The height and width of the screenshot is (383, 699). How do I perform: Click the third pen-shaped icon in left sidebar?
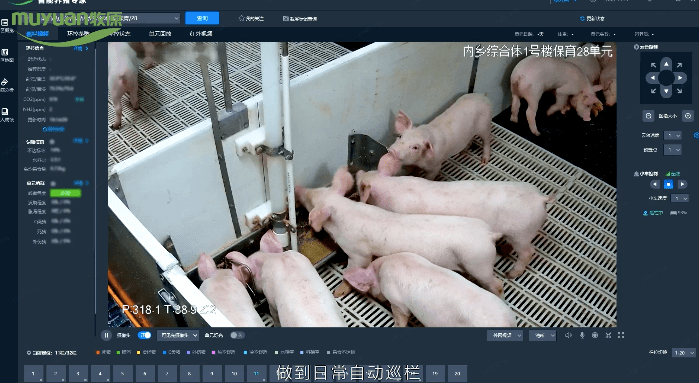tap(5, 82)
